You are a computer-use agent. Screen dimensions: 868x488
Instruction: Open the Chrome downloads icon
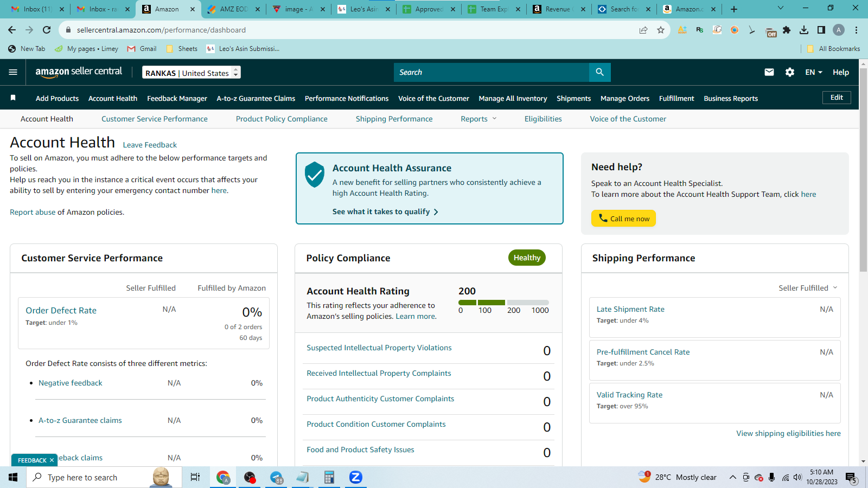pyautogui.click(x=804, y=30)
